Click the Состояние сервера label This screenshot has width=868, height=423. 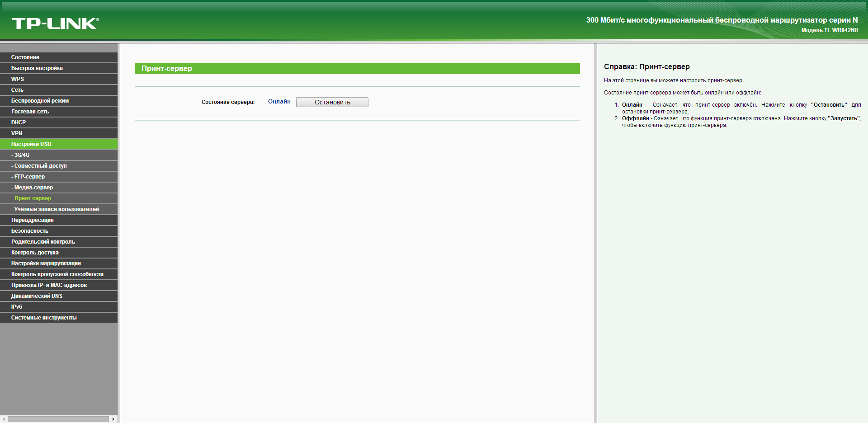pyautogui.click(x=228, y=102)
